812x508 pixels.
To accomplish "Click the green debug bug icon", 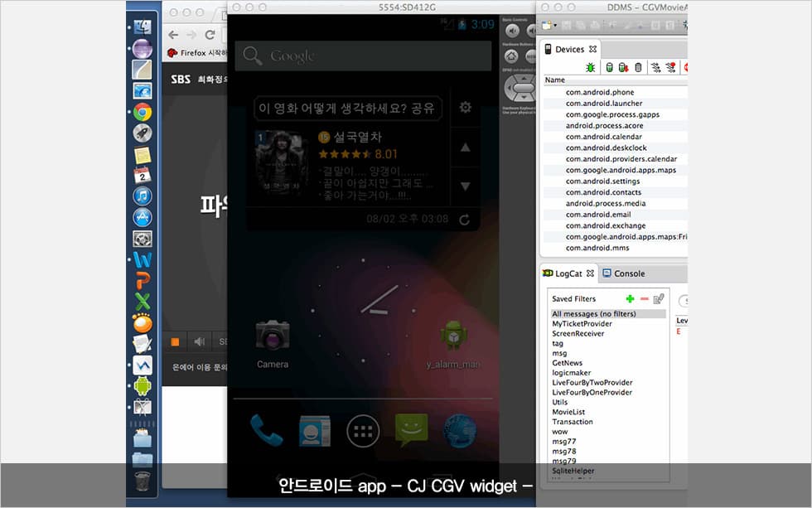I will coord(591,68).
